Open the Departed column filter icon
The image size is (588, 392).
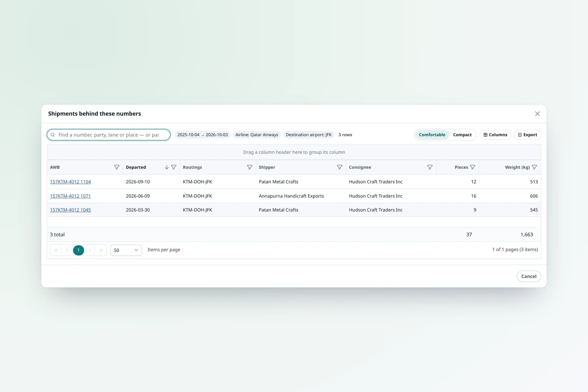coord(174,167)
